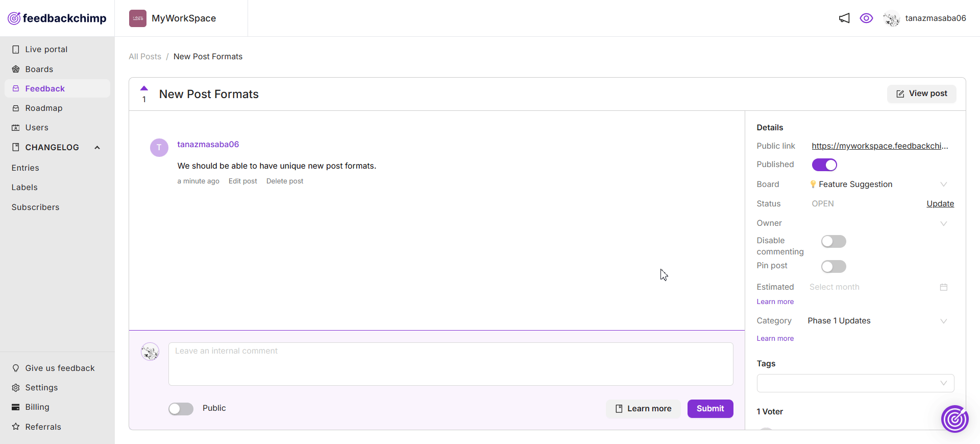Click Delete post link
The image size is (980, 444).
[x=285, y=181]
